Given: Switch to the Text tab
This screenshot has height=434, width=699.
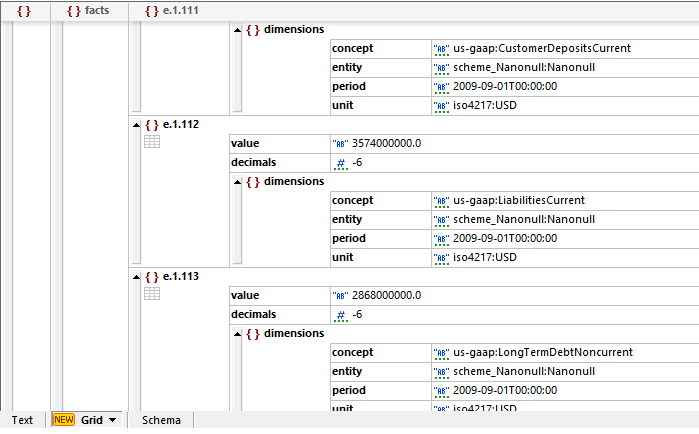Looking at the screenshot, I should (x=22, y=421).
